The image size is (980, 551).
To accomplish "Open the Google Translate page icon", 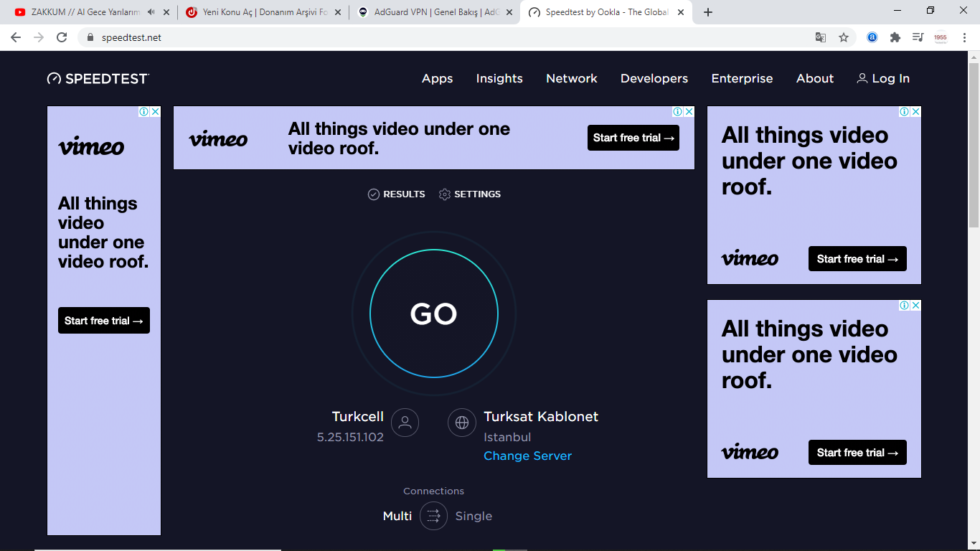I will click(x=821, y=37).
